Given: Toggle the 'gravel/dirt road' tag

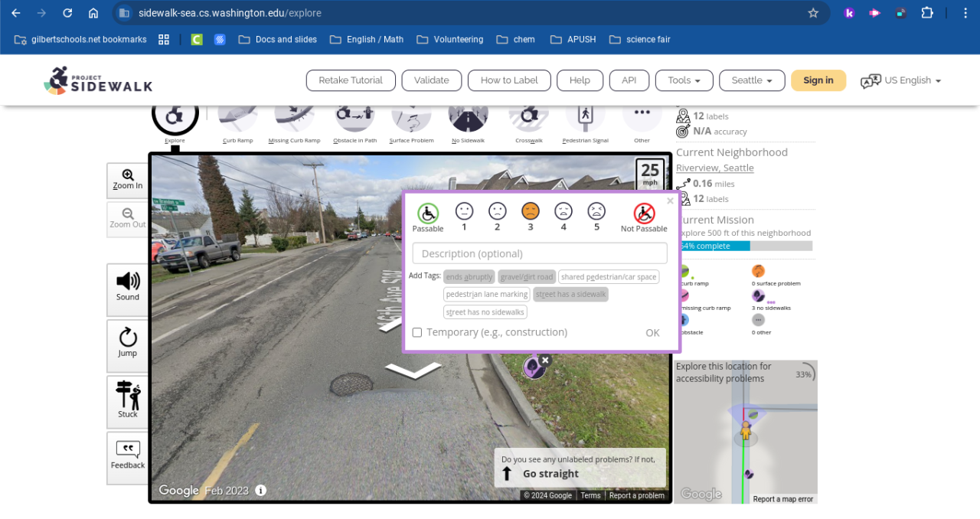Looking at the screenshot, I should coord(527,277).
